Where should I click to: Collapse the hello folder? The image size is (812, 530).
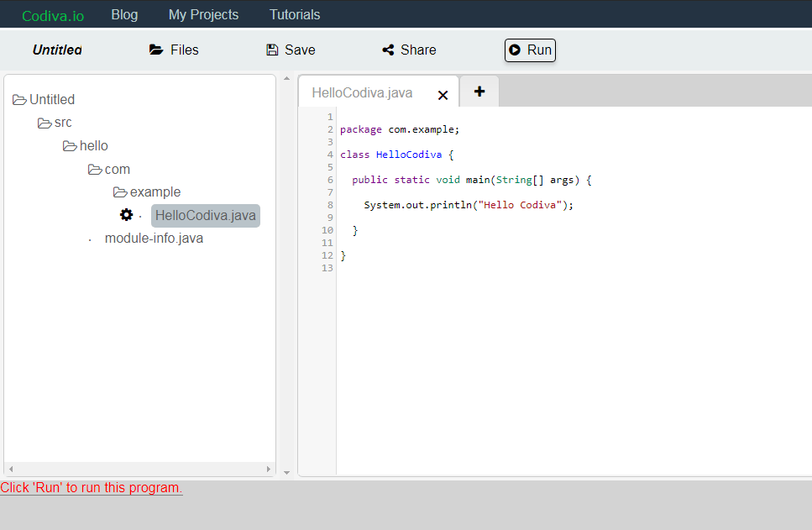pyautogui.click(x=70, y=146)
